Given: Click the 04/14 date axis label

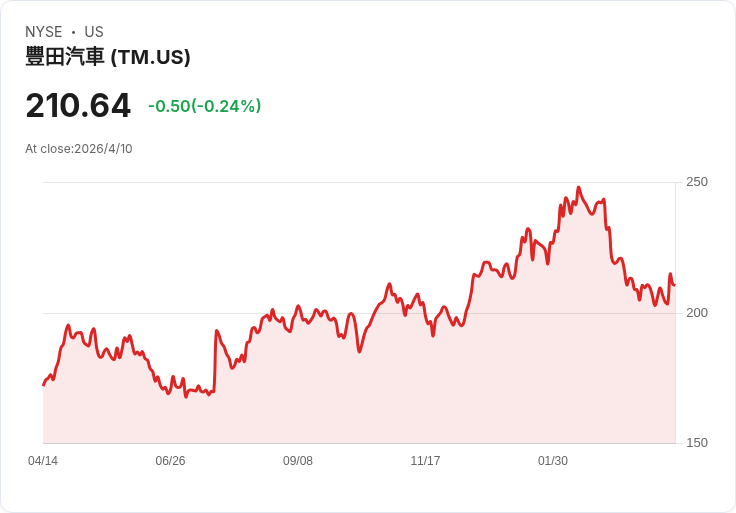Looking at the screenshot, I should coord(43,461).
